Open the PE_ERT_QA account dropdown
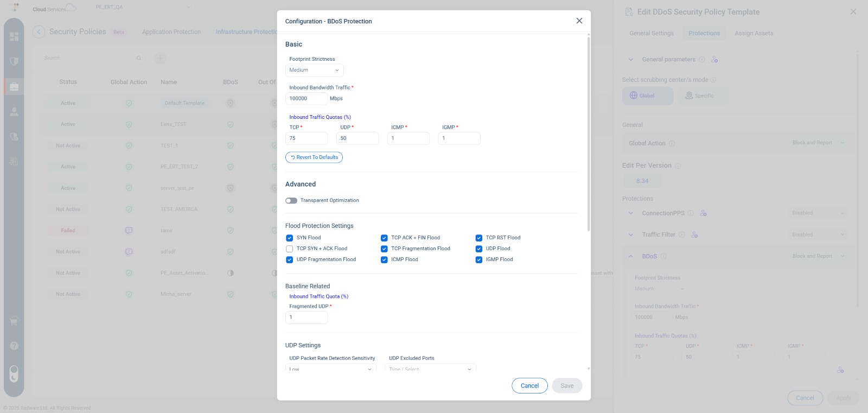This screenshot has width=868, height=413. click(x=143, y=7)
